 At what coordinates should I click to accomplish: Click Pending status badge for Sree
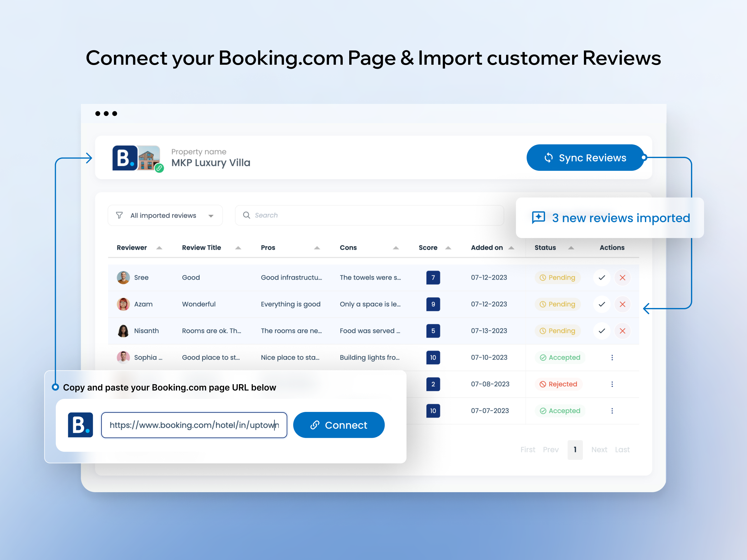click(557, 278)
